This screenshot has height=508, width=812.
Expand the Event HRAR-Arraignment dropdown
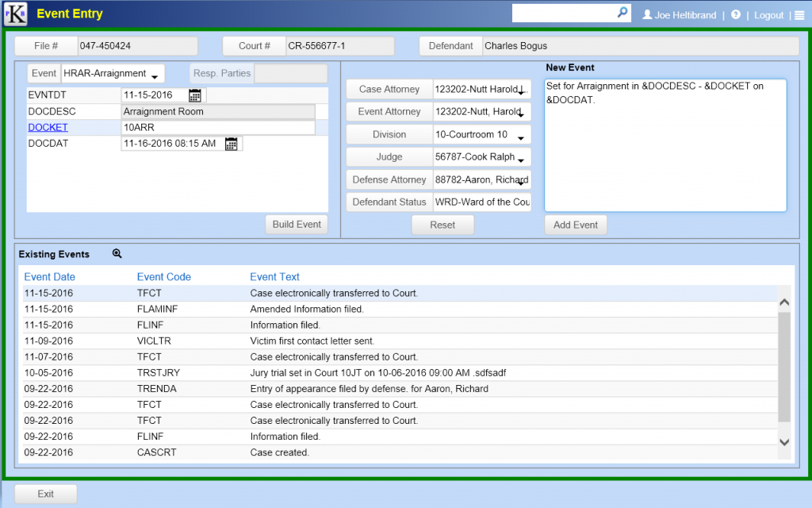point(155,76)
